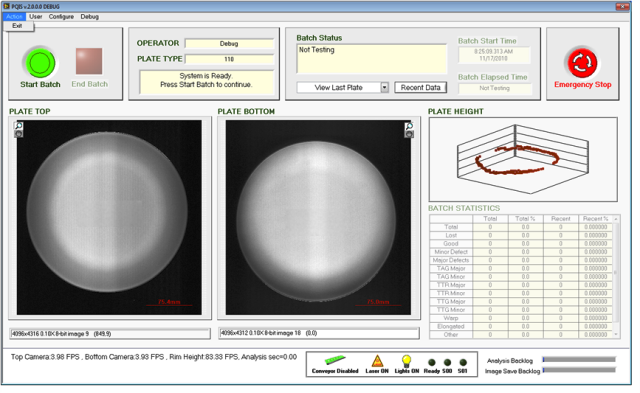The width and height of the screenshot is (640, 393).
Task: Click the green Start Batch button
Action: [x=40, y=63]
